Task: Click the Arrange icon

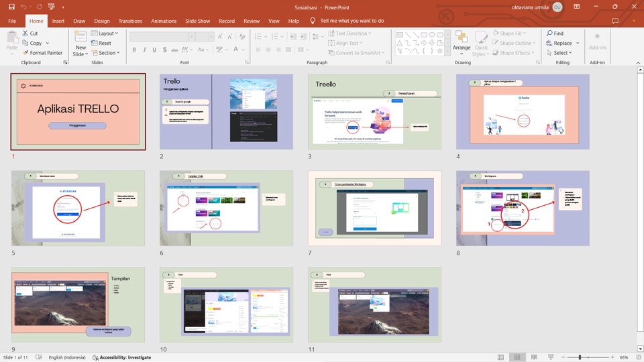Action: pyautogui.click(x=462, y=37)
